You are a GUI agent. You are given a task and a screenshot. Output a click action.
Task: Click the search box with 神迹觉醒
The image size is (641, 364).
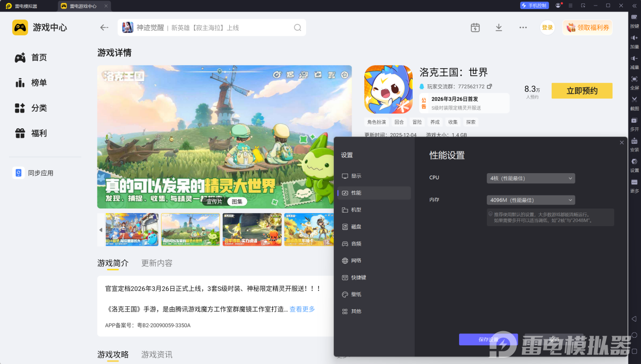point(212,28)
